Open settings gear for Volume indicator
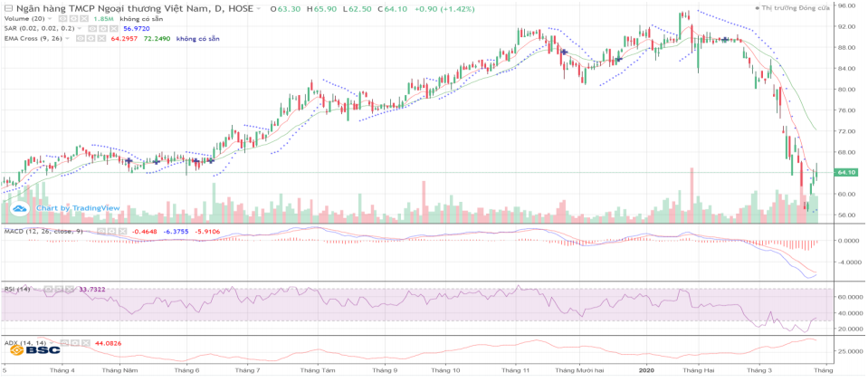Viewport: 868px width, 382px height. [x=73, y=18]
